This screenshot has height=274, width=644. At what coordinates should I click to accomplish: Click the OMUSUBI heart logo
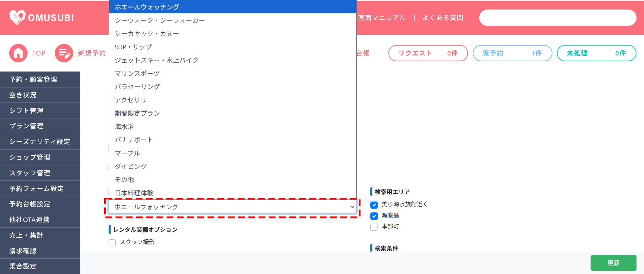point(17,17)
